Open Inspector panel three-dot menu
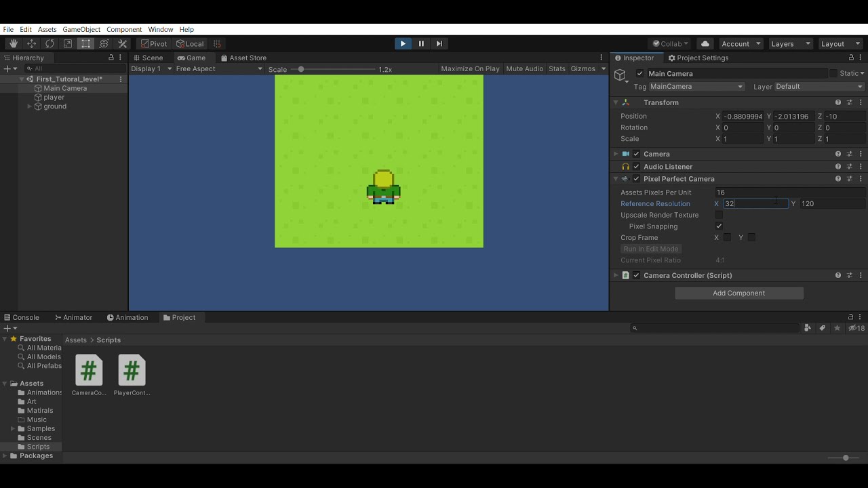The image size is (868, 488). (862, 58)
